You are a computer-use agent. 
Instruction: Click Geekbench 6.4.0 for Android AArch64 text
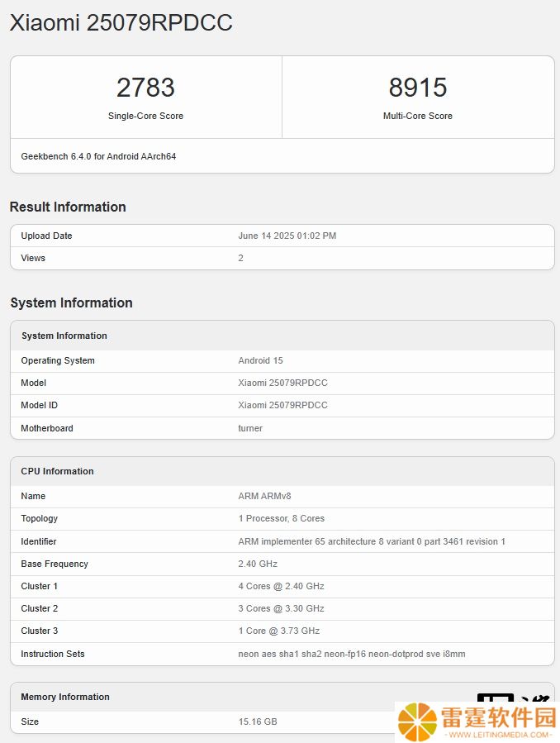point(98,156)
